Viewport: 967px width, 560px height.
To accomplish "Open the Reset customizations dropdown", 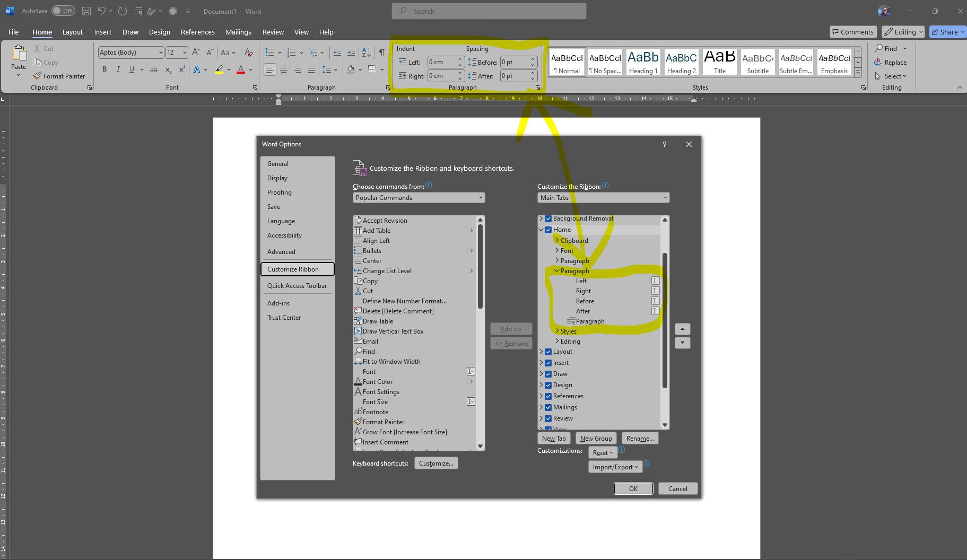I will click(x=603, y=452).
